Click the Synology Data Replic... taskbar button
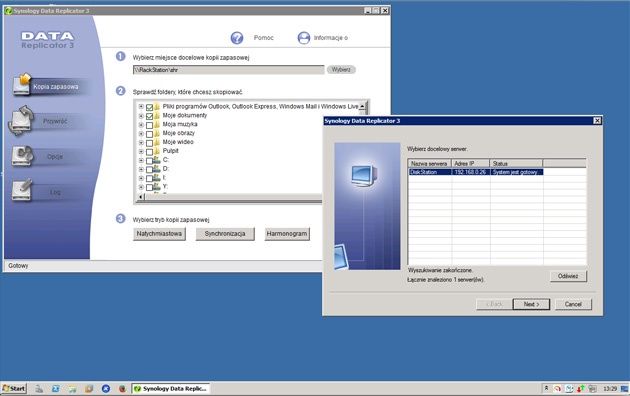Image resolution: width=630 pixels, height=396 pixels. 171,388
